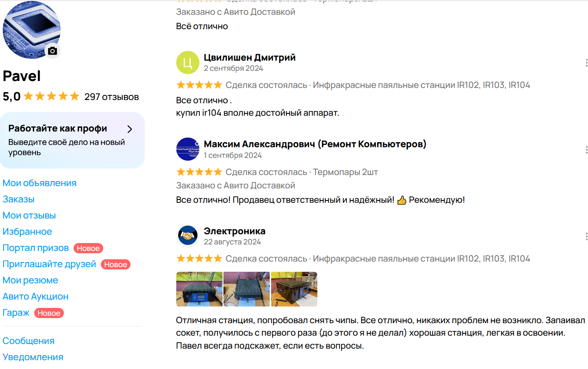Screen dimensions: 588x369
Task: Expand the Работайте как профи chevron
Action: [x=130, y=129]
